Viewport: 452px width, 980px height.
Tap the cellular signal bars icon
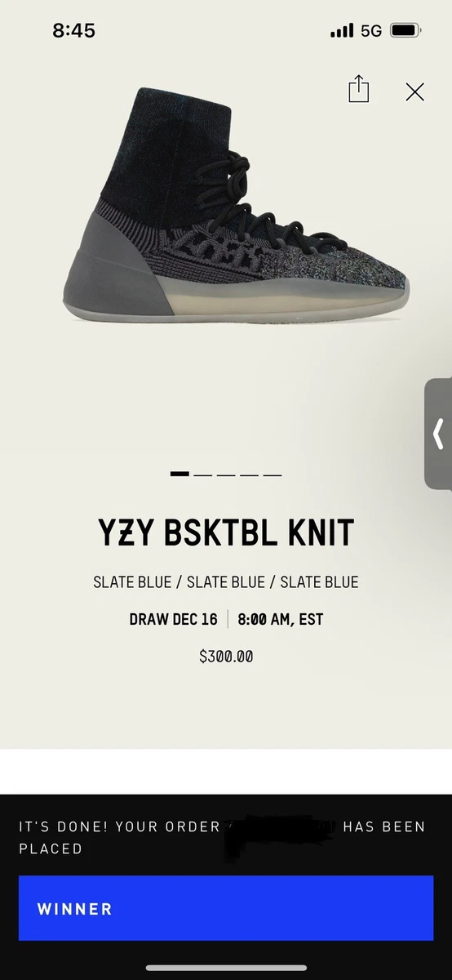pos(342,31)
